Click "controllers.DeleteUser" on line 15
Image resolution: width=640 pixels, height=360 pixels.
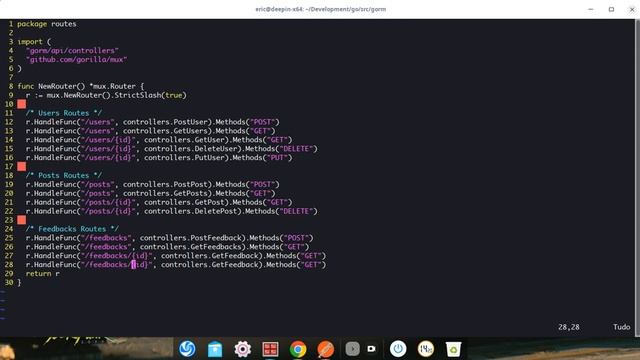190,149
